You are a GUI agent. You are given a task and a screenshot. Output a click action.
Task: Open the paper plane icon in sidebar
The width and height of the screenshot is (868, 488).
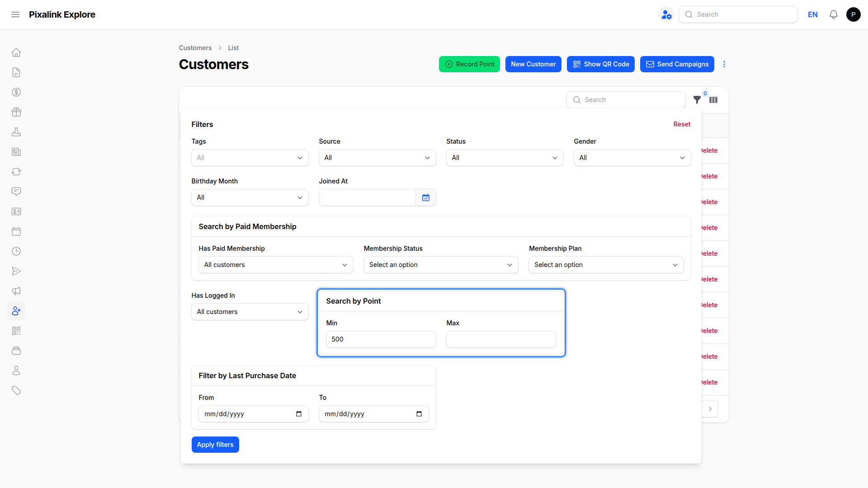coord(16,271)
